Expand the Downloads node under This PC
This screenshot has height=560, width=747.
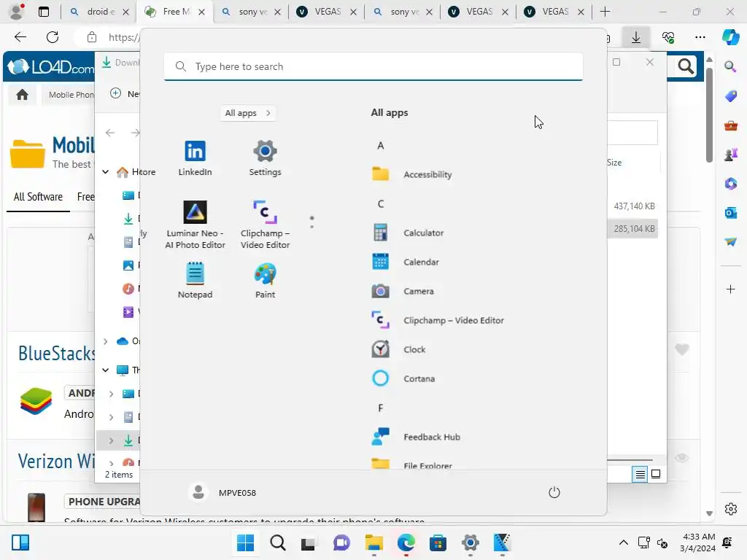tap(111, 440)
